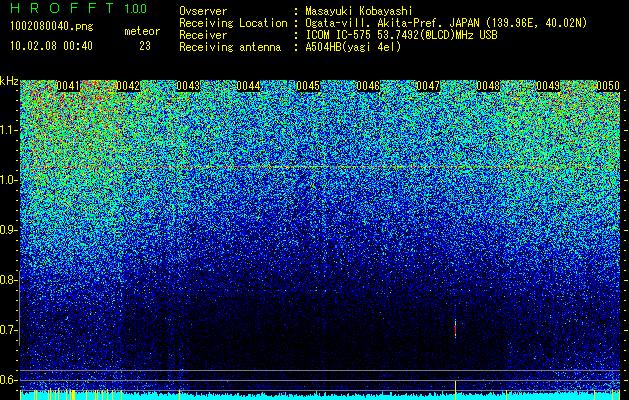Click the 1.0 frequency axis label
The image size is (629, 400).
click(8, 181)
